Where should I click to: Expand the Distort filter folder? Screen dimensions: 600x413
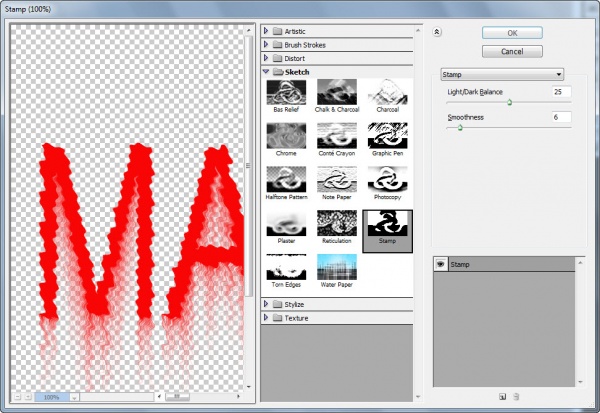point(266,58)
